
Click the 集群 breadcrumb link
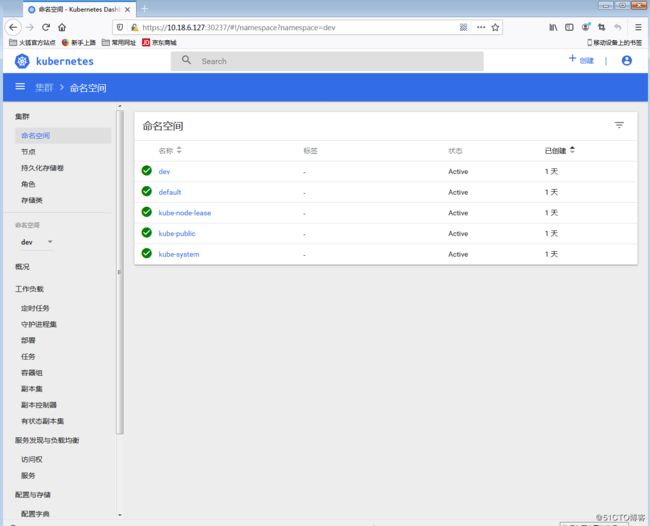44,87
